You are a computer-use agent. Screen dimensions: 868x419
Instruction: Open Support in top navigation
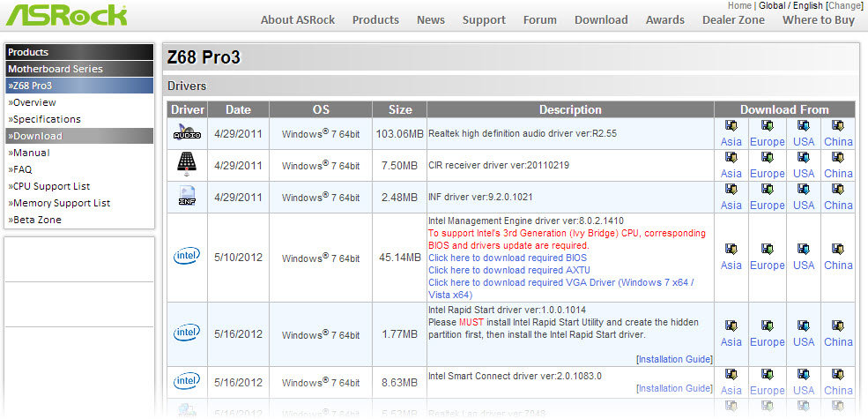[485, 20]
